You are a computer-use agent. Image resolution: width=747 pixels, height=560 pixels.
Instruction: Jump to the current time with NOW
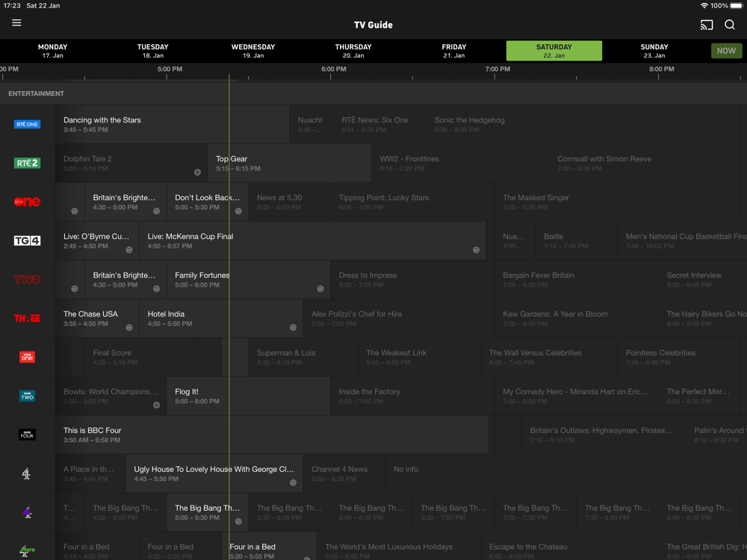(x=727, y=51)
